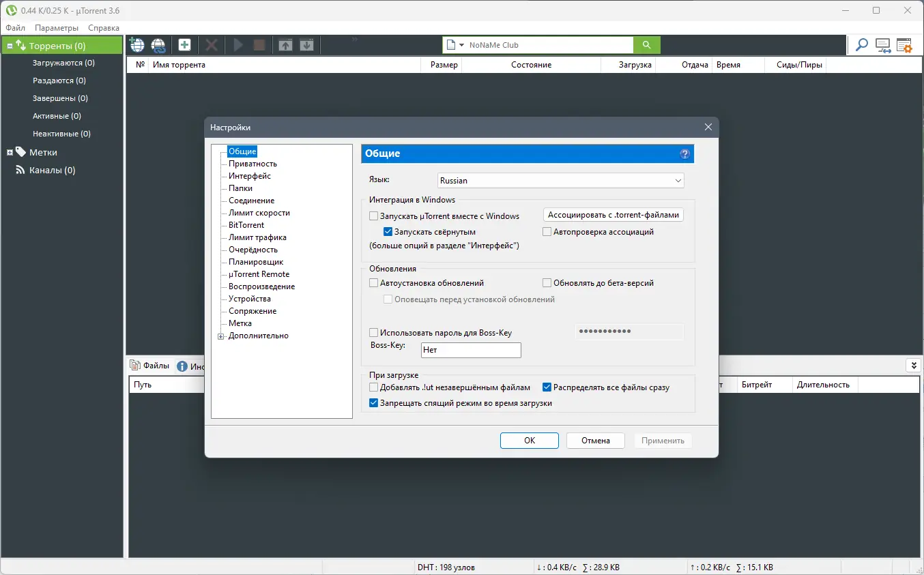
Task: Select Соединение in settings tree
Action: click(x=252, y=201)
